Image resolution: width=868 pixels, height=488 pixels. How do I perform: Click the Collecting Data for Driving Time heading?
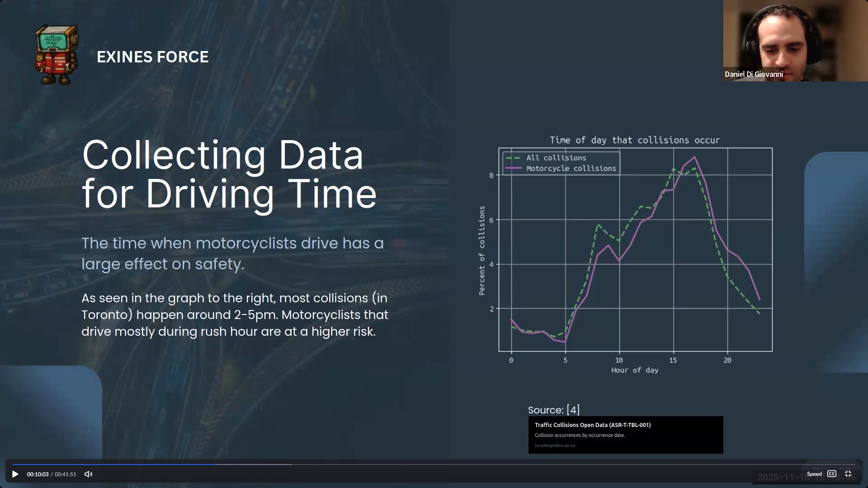click(229, 174)
